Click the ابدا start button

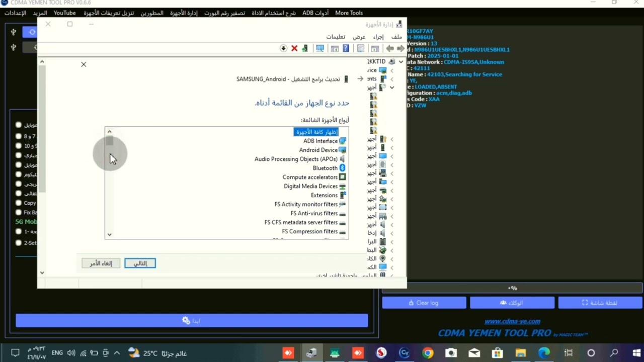tap(192, 321)
